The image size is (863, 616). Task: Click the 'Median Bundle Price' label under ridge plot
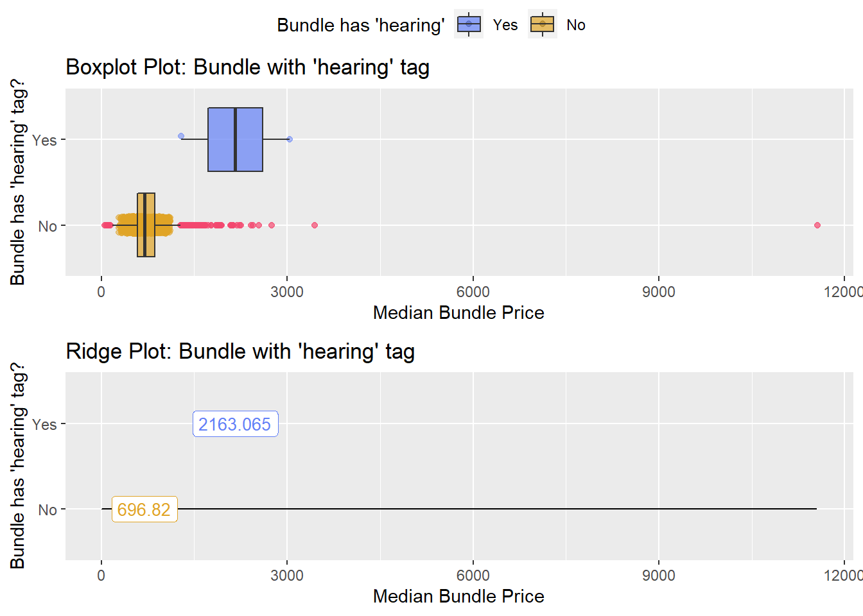click(x=458, y=596)
